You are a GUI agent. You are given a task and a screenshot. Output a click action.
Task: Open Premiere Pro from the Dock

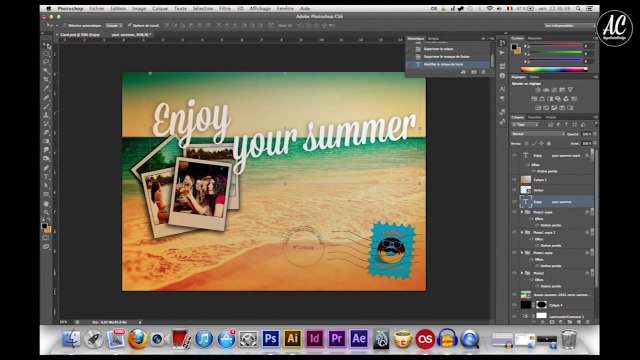[337, 338]
